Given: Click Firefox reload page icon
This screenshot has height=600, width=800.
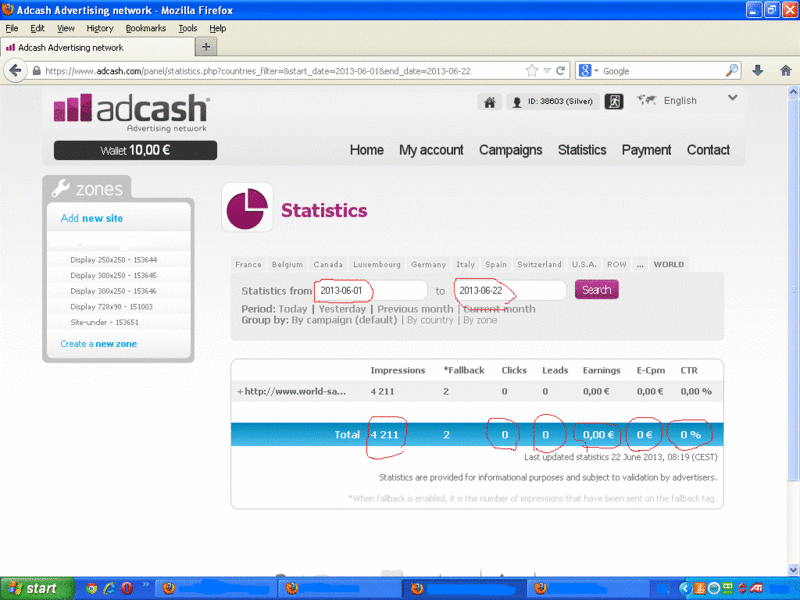Looking at the screenshot, I should 561,71.
